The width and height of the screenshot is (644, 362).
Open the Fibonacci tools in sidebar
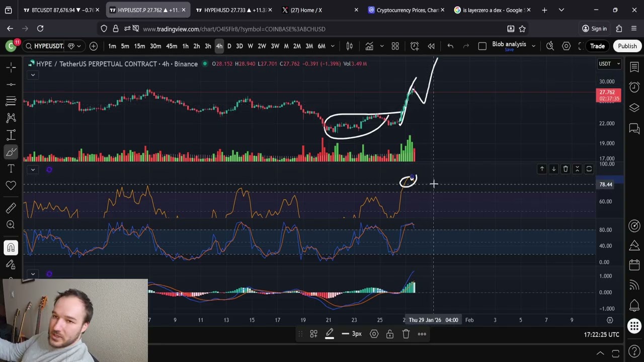pos(11,101)
